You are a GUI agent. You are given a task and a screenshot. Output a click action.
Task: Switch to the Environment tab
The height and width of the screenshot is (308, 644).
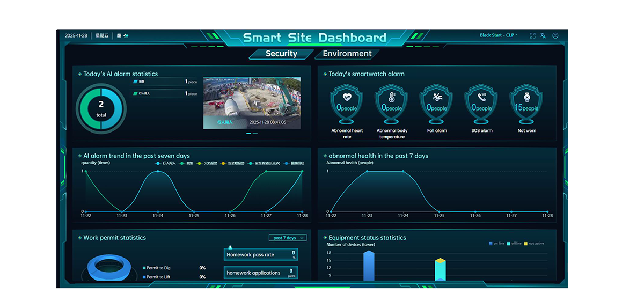pyautogui.click(x=347, y=54)
